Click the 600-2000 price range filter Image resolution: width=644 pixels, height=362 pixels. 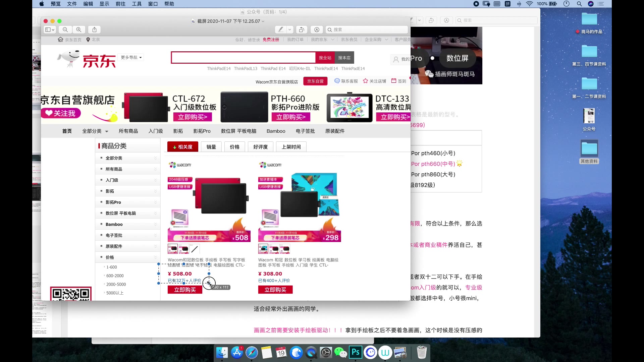(115, 276)
